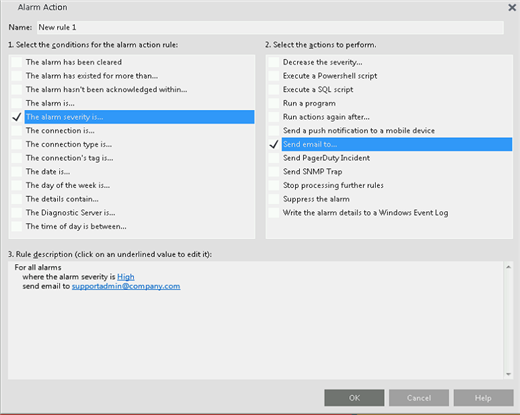Select 'Send PagerDuty Incident' action
Screen dimensions: 520x415
(274, 158)
